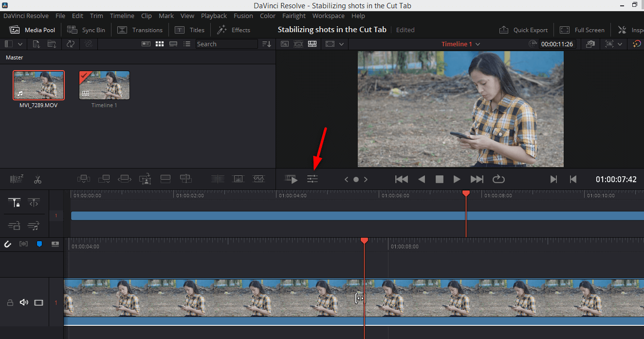644x339 pixels.
Task: Switch media pool to metadata view
Action: pyautogui.click(x=146, y=44)
